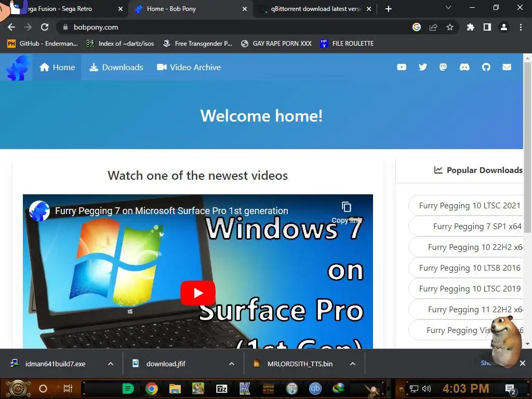This screenshot has width=532, height=399.
Task: Play the embedded YouTube video
Action: click(x=198, y=293)
